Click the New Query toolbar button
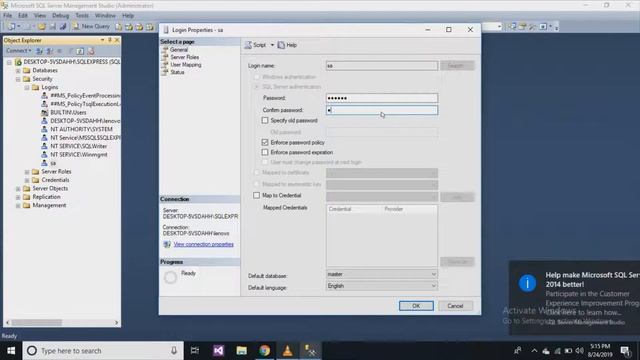 [91, 27]
